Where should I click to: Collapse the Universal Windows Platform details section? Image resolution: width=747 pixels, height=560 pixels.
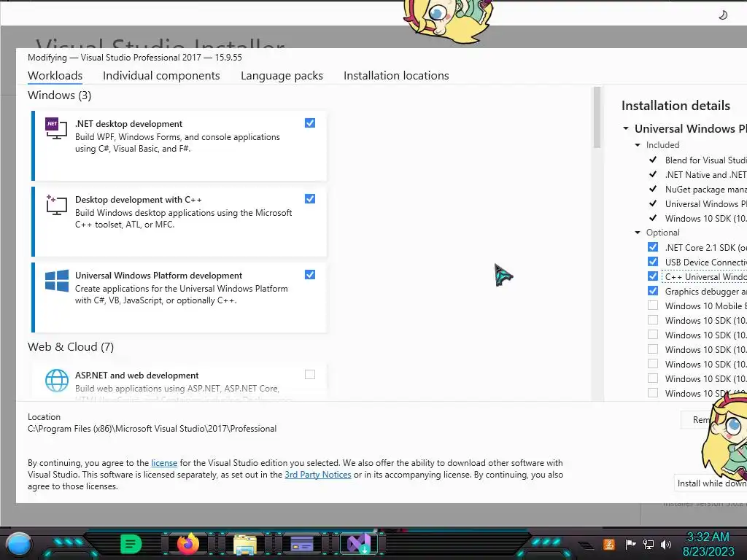(626, 128)
